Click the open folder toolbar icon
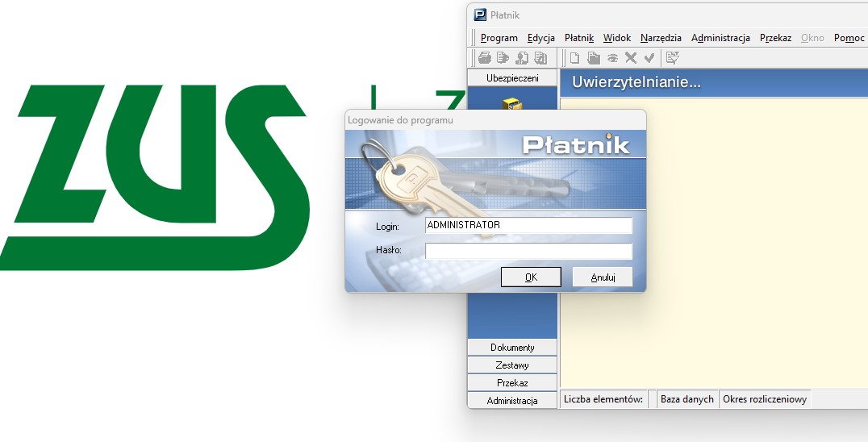 pos(594,57)
